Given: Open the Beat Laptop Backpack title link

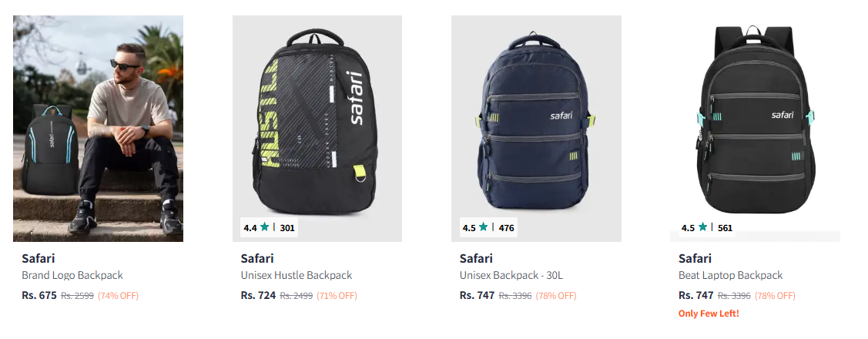Looking at the screenshot, I should point(730,275).
